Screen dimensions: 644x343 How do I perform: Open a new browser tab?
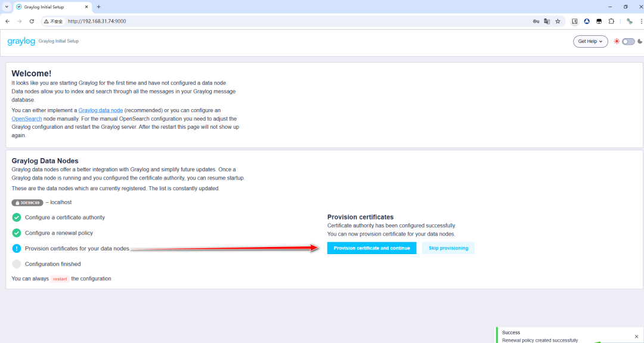pyautogui.click(x=98, y=7)
